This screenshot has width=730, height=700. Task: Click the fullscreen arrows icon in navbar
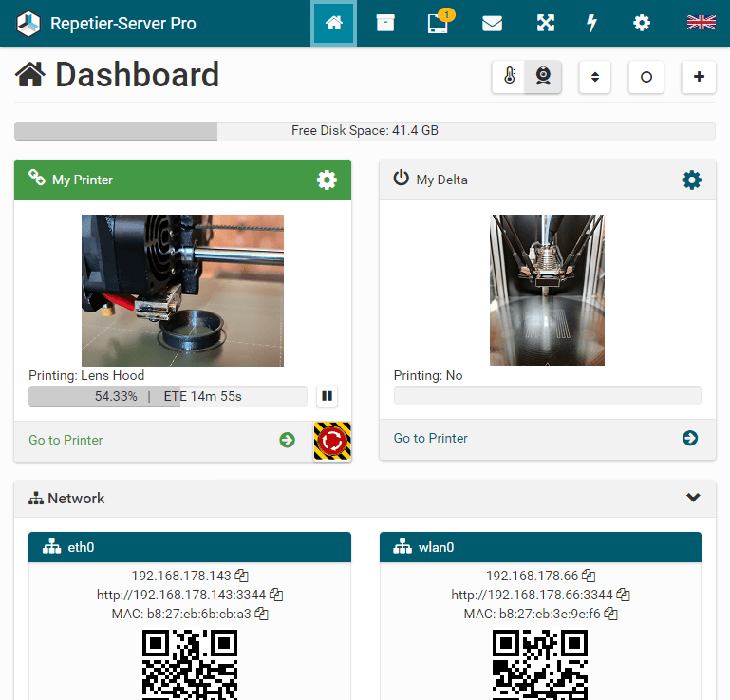[x=546, y=24]
